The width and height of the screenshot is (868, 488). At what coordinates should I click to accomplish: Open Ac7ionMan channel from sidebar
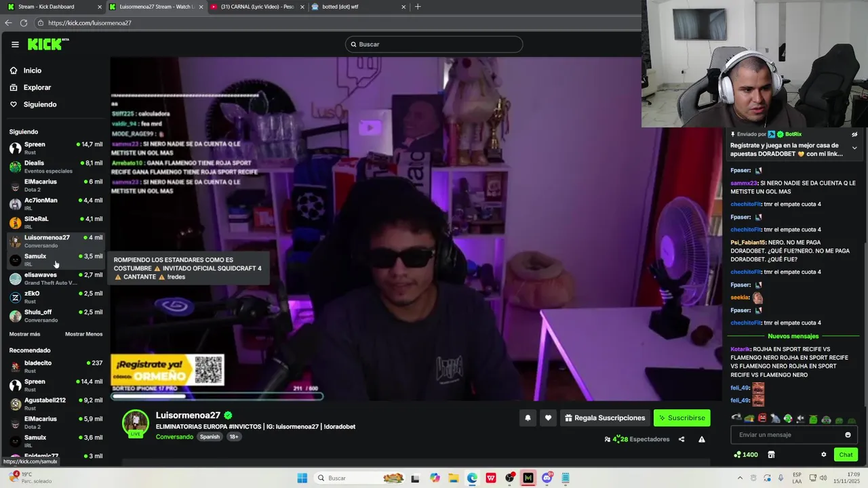pos(56,204)
